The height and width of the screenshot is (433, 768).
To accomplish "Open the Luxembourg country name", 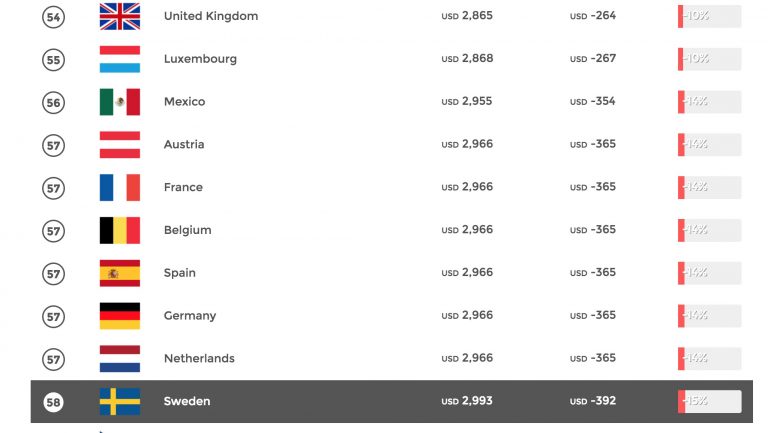I will [x=200, y=59].
